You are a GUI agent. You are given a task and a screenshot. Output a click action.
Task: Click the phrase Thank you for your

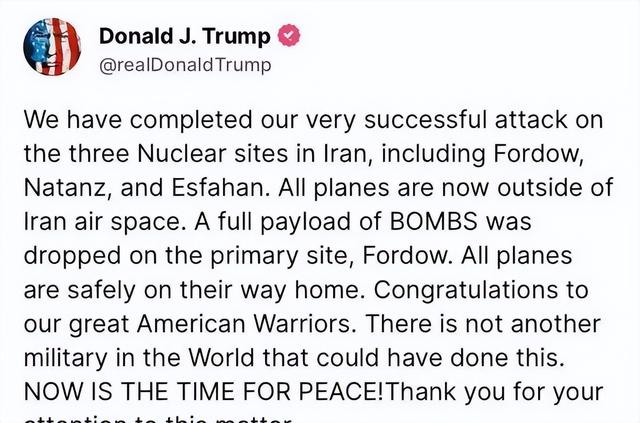point(494,392)
